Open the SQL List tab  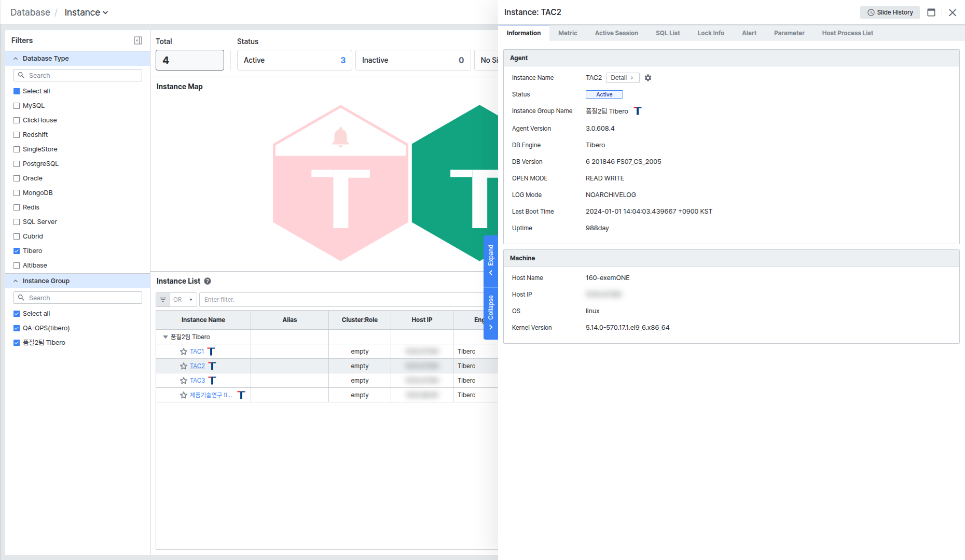coord(668,33)
